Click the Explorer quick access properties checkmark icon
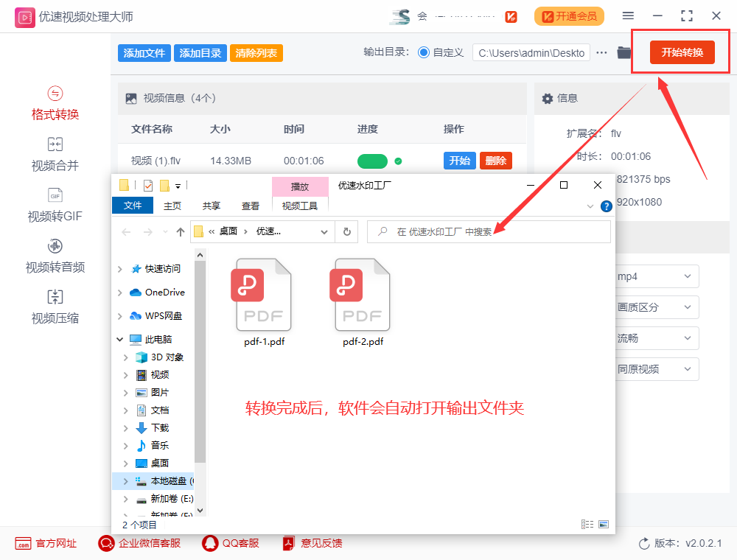The image size is (737, 560). coord(147,186)
